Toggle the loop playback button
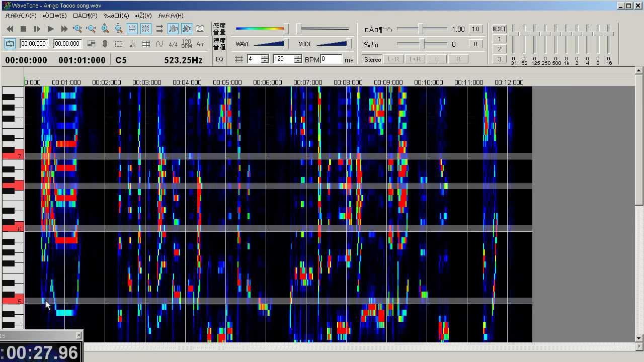Screen dimensions: 644x362 coord(10,44)
